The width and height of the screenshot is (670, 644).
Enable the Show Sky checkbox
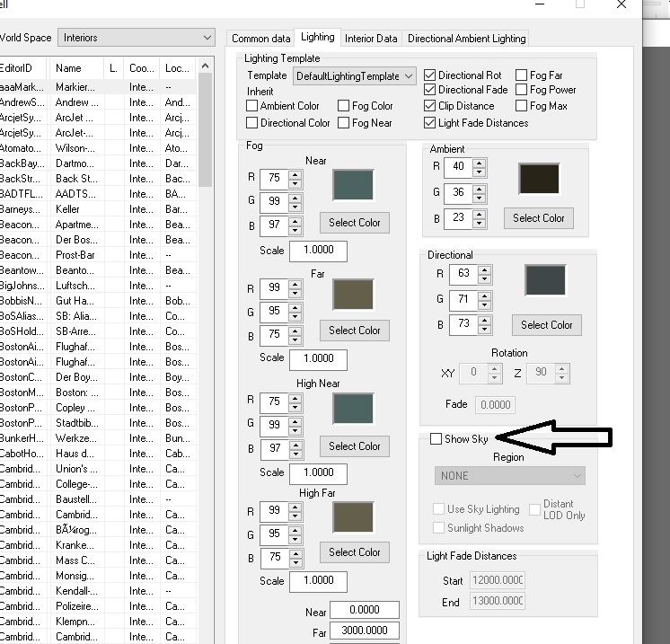click(436, 439)
